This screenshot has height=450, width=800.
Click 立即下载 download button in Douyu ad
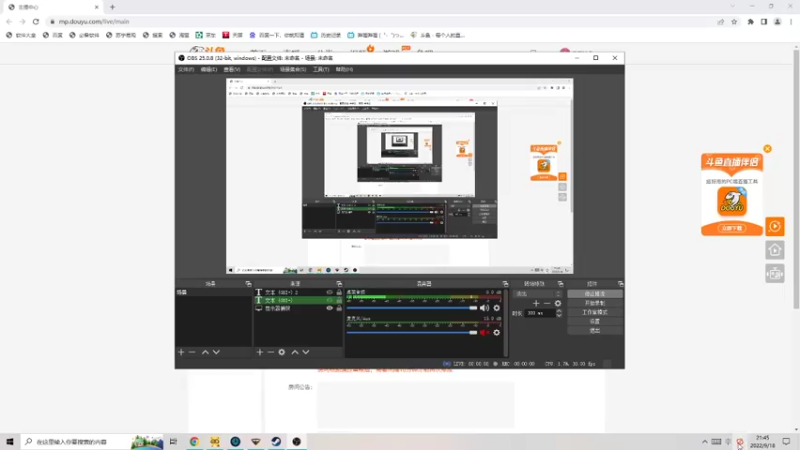click(732, 228)
